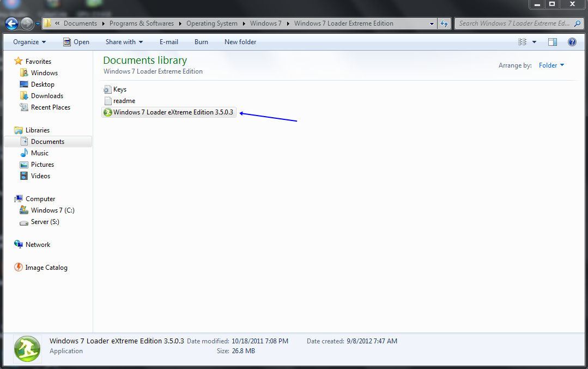Expand the Share with dropdown
This screenshot has height=369, width=588.
click(123, 41)
